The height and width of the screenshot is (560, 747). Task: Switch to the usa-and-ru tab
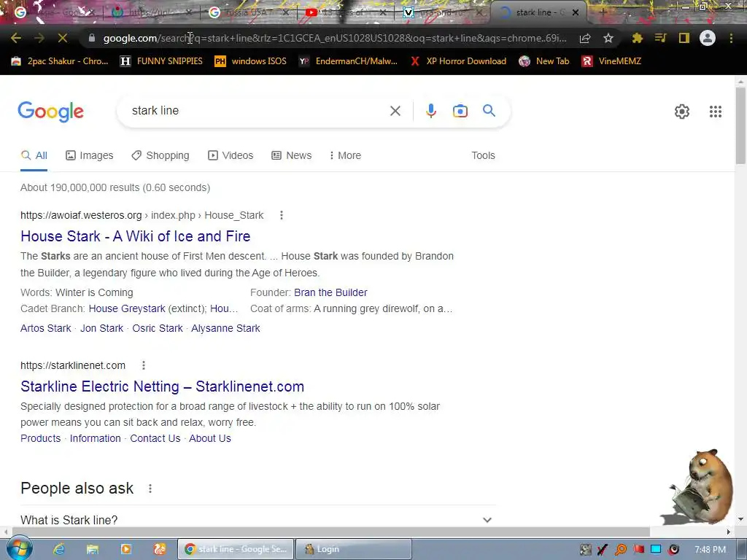443,13
